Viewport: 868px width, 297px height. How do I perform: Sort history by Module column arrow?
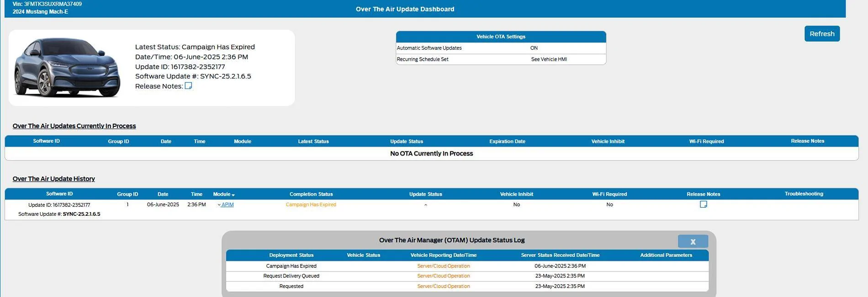click(x=233, y=195)
